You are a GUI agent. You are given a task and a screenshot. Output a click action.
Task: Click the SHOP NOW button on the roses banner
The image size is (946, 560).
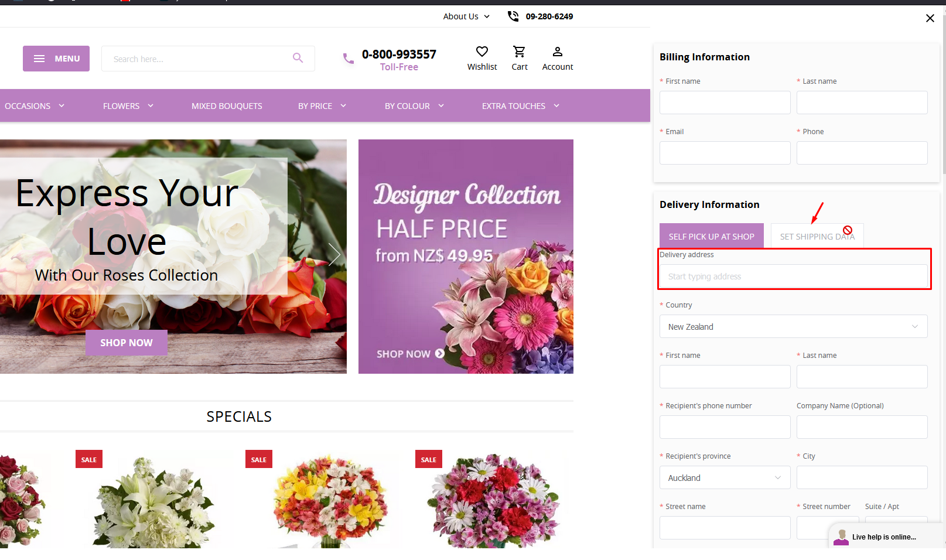(x=126, y=343)
